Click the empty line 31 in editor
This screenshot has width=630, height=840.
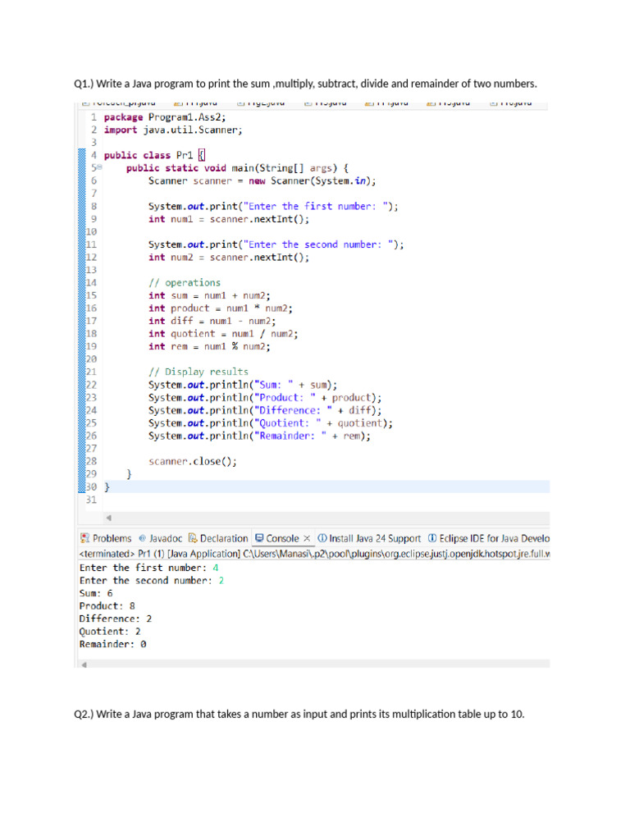[246, 500]
